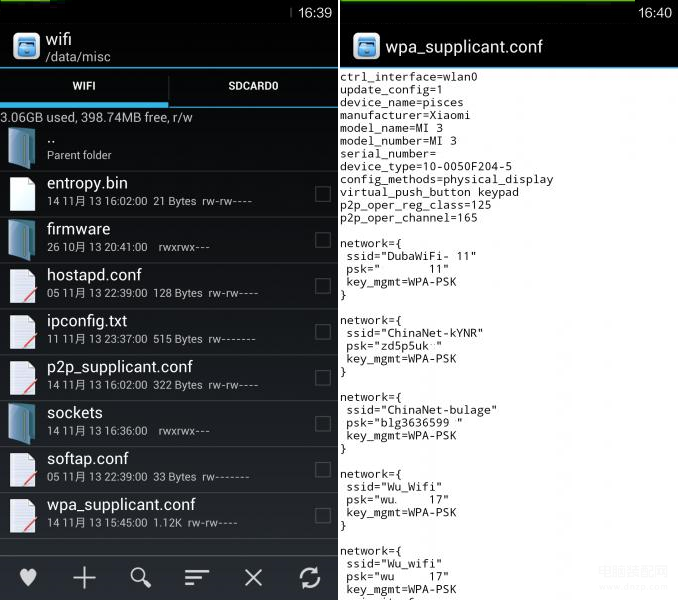Check the box for entropy.bin
This screenshot has height=600, width=678.
point(323,194)
